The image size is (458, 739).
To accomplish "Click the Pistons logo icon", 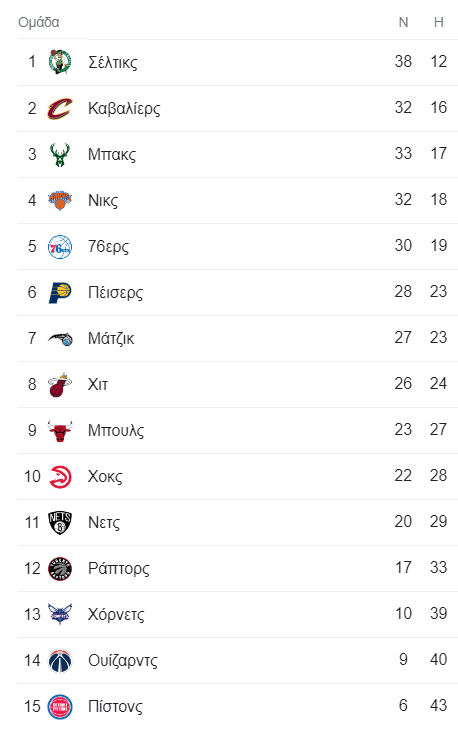I will click(60, 707).
